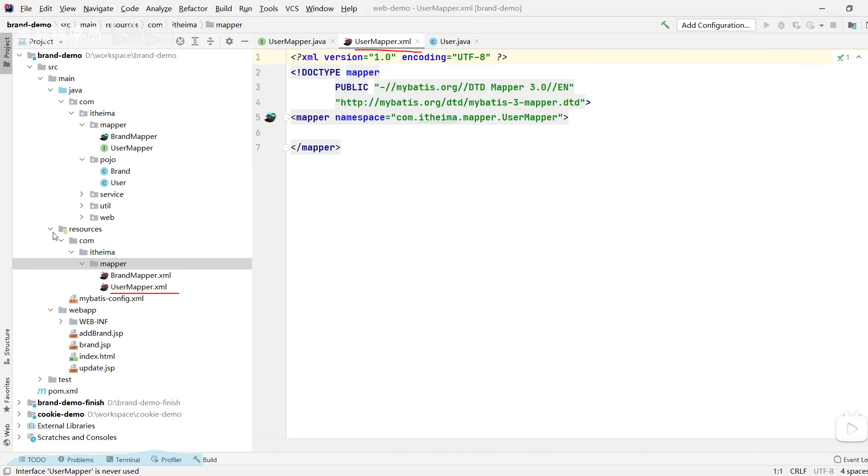Select index.html in the project tree
The image size is (868, 476).
97,356
